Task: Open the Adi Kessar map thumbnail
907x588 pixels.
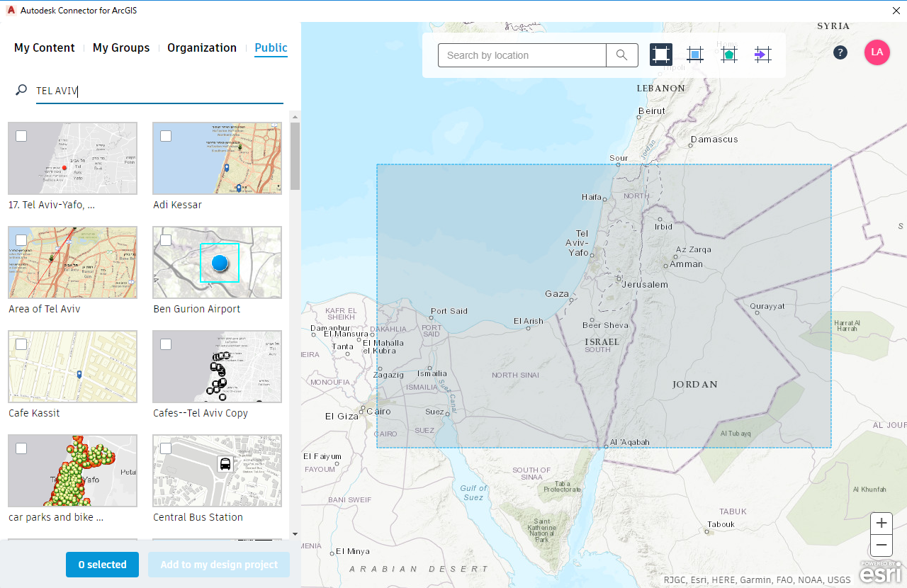Action: (x=217, y=159)
